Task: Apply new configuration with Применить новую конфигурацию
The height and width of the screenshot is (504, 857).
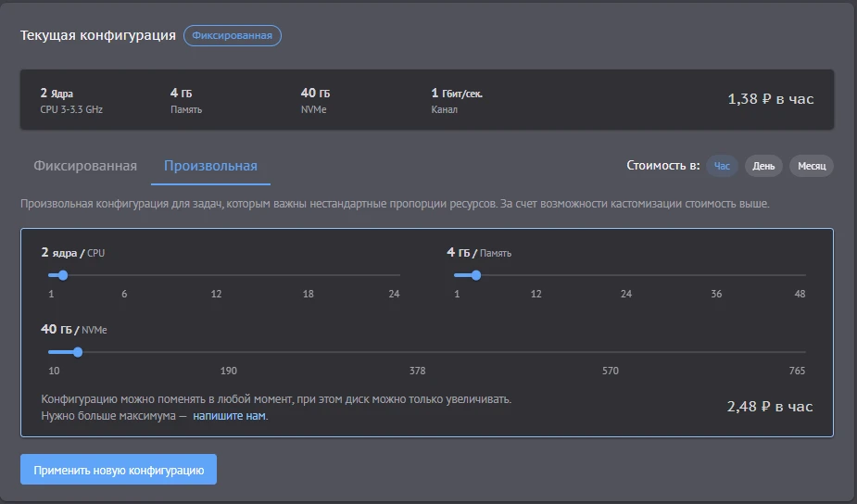Action: pyautogui.click(x=119, y=470)
